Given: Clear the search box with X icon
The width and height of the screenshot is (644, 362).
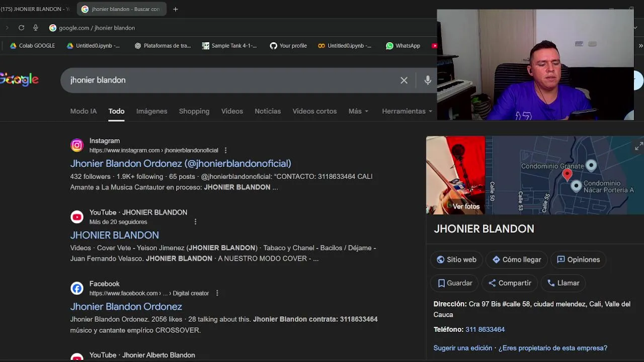Looking at the screenshot, I should (404, 80).
